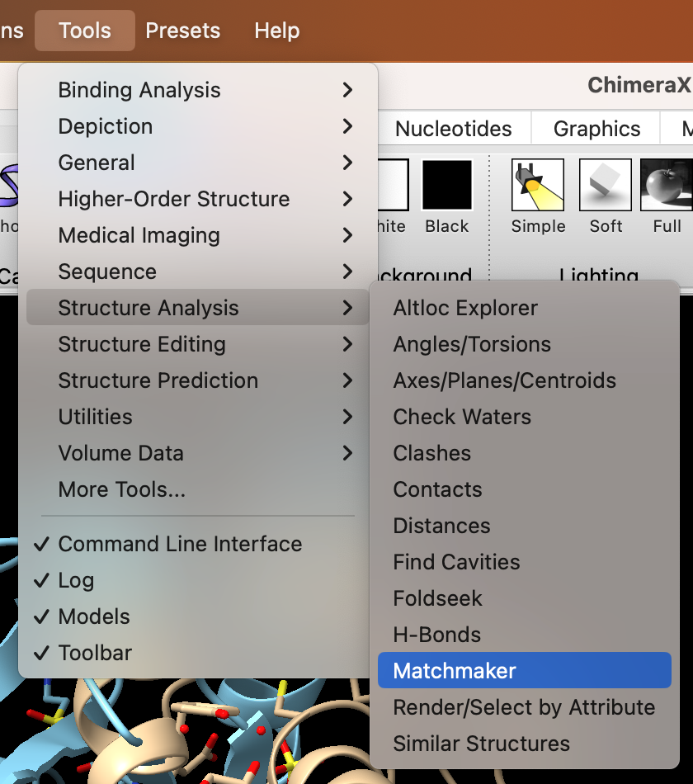This screenshot has width=693, height=784.
Task: Open the Presets menu
Action: [x=183, y=31]
